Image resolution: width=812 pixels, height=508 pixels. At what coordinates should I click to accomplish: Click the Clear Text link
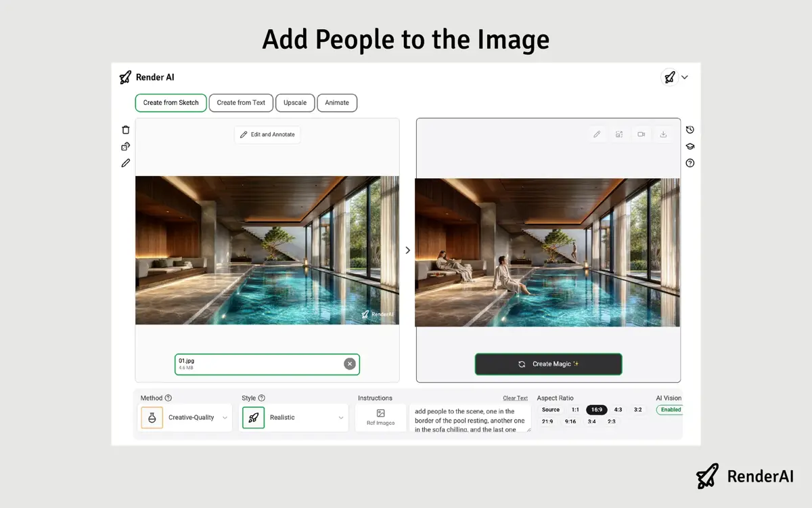515,398
